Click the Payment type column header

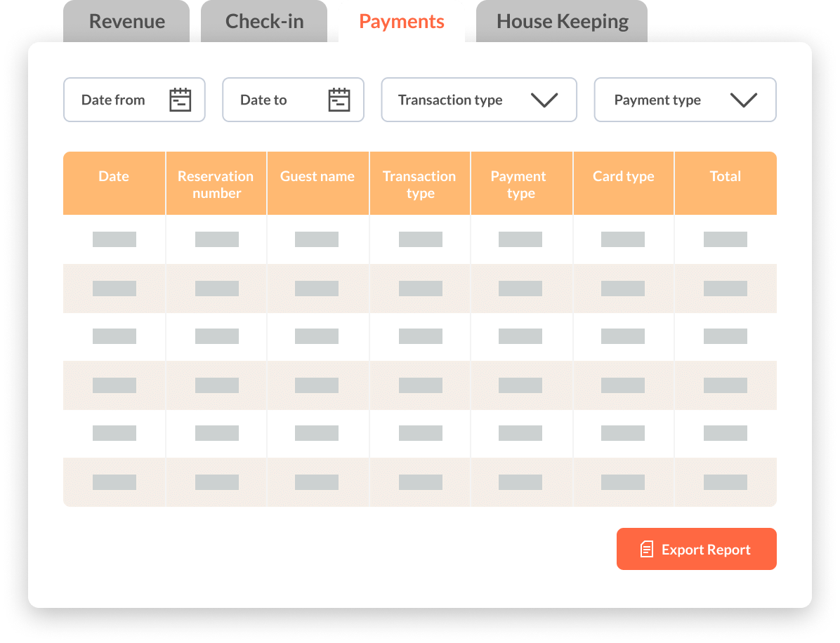522,183
